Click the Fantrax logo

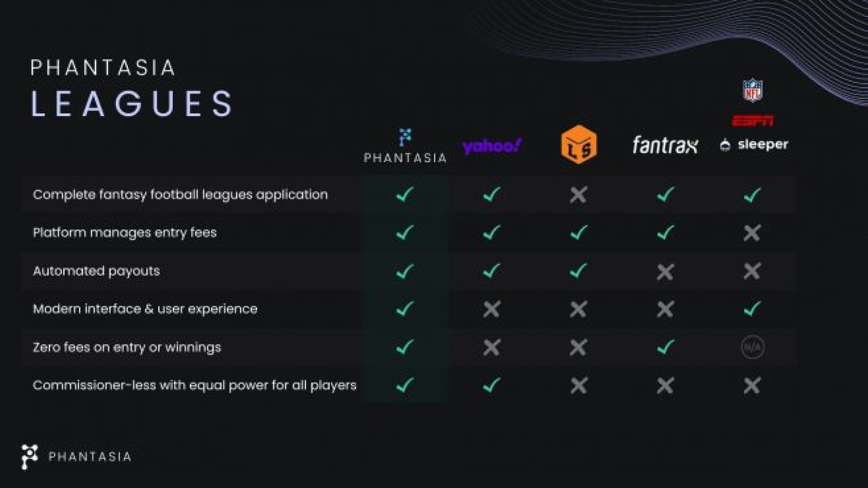click(x=665, y=145)
